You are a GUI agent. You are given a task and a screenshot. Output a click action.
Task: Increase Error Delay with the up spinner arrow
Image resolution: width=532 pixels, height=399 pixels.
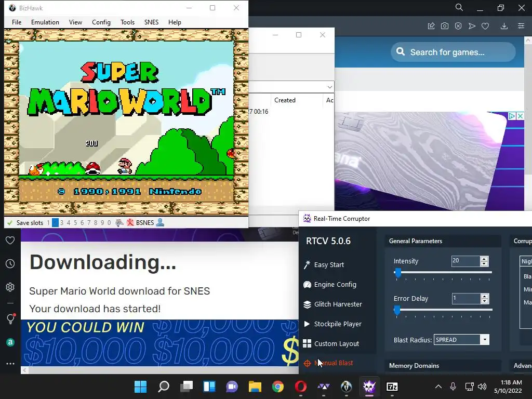[x=485, y=296]
